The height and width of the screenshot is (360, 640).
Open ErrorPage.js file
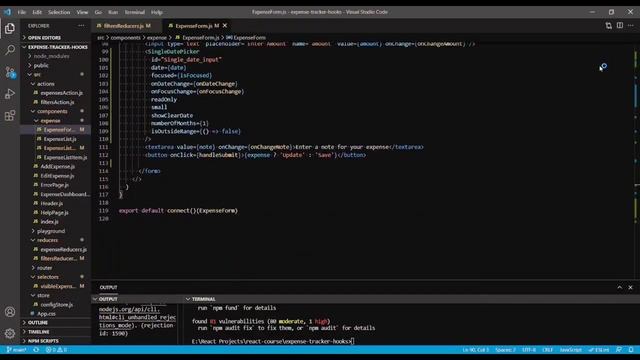55,185
